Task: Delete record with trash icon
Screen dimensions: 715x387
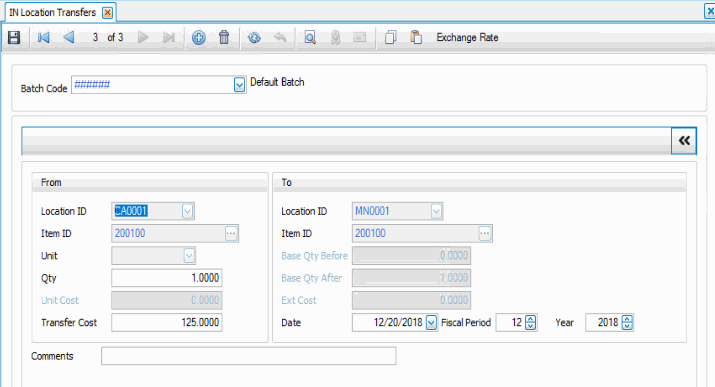Action: click(224, 37)
